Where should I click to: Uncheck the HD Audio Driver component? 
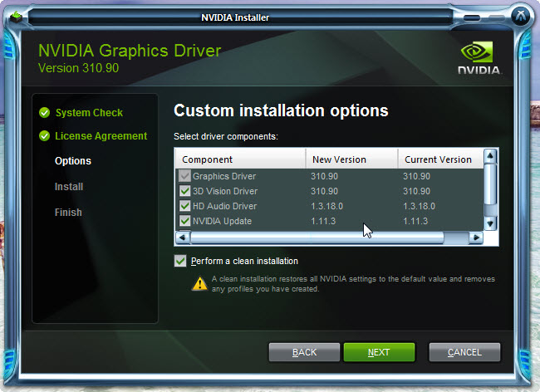pyautogui.click(x=184, y=206)
